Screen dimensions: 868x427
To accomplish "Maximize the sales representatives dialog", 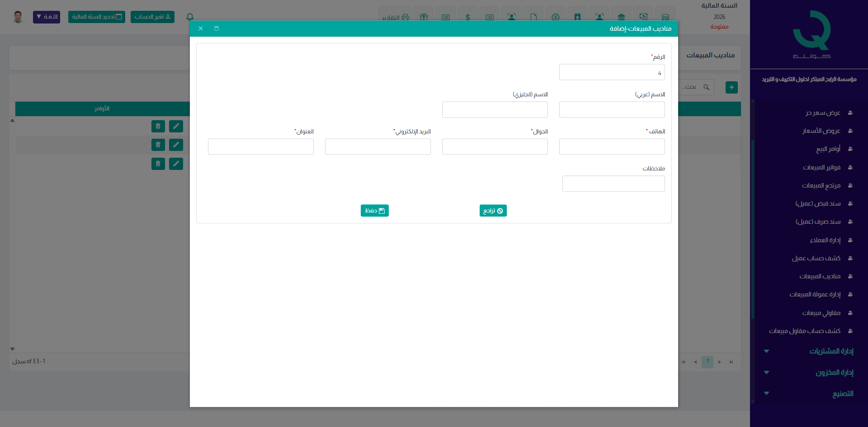I will click(217, 28).
